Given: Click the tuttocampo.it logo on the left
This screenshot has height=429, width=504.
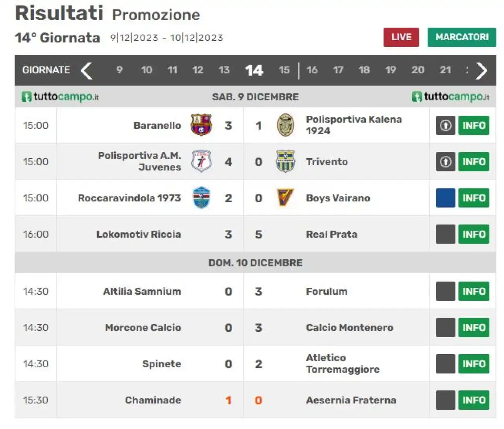Looking at the screenshot, I should click(60, 97).
